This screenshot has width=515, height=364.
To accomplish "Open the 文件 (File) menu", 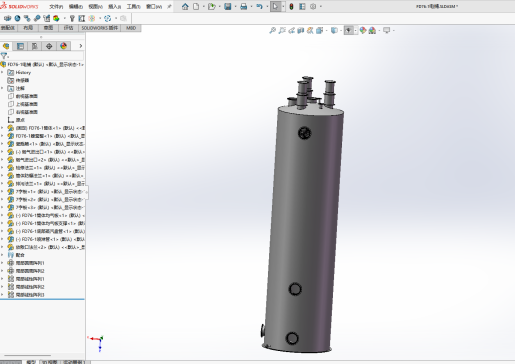I will [56, 6].
